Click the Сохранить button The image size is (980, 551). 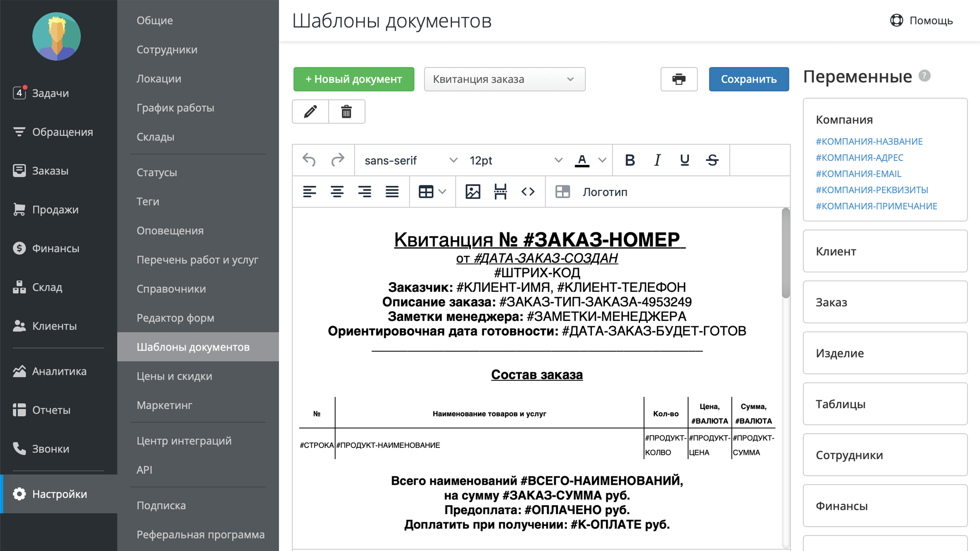(x=749, y=79)
